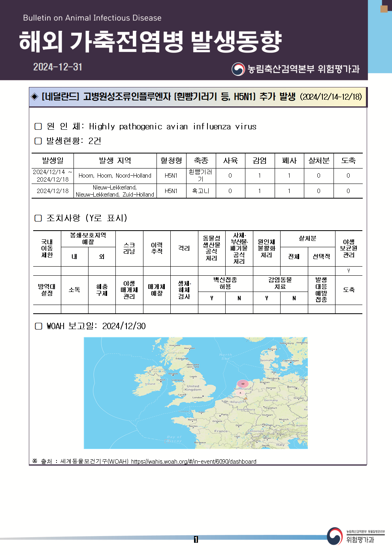Click the 발생현황: 2건 line

(x=74, y=141)
